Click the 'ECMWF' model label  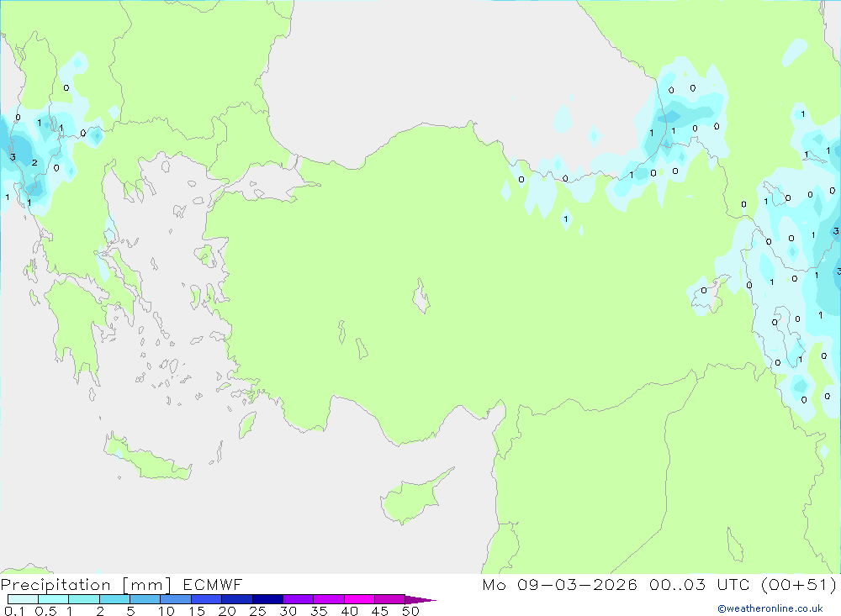(x=213, y=584)
